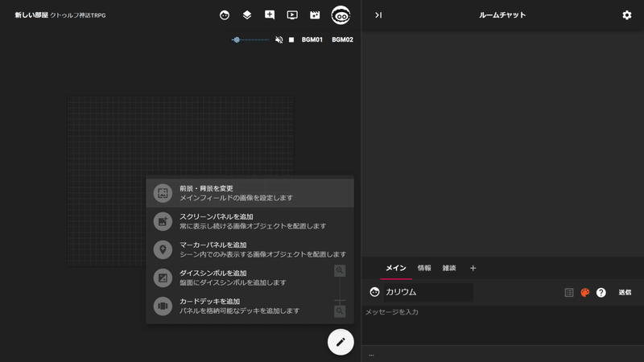Click the 送信 send button
644x362 pixels.
click(625, 292)
